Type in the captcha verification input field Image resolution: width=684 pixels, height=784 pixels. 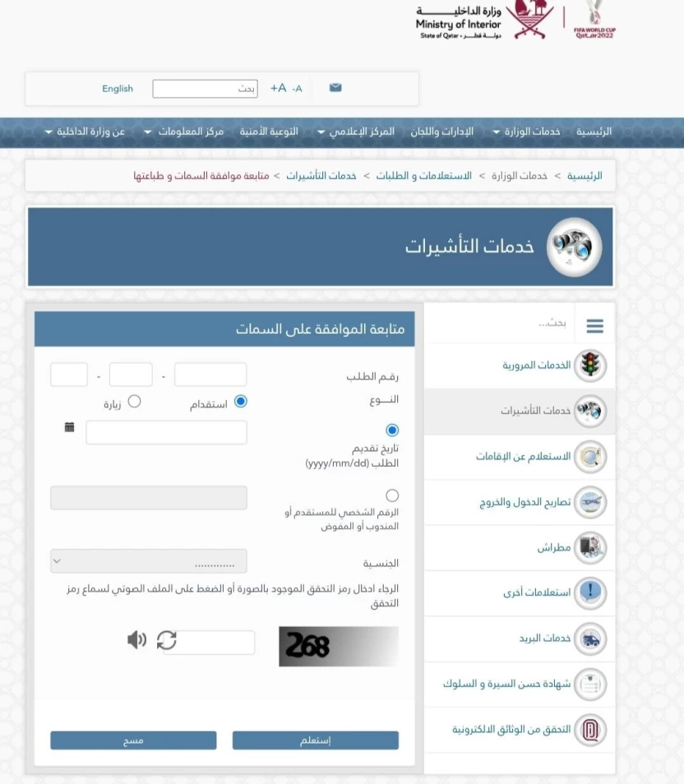217,642
